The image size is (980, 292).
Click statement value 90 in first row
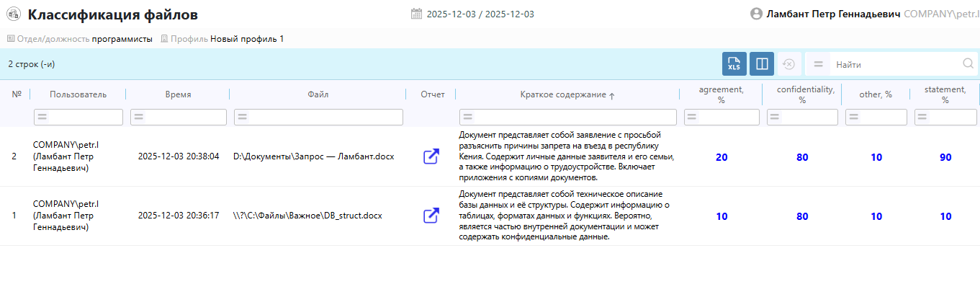[x=945, y=157]
